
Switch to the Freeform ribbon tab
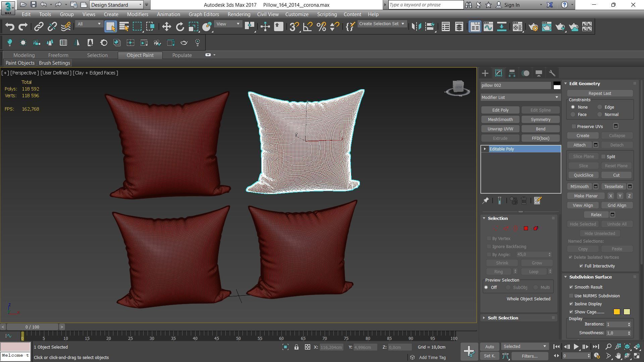[58, 55]
